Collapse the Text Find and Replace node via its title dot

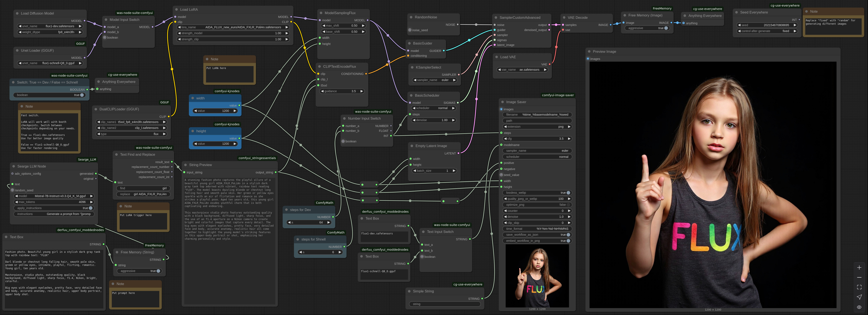click(x=116, y=154)
